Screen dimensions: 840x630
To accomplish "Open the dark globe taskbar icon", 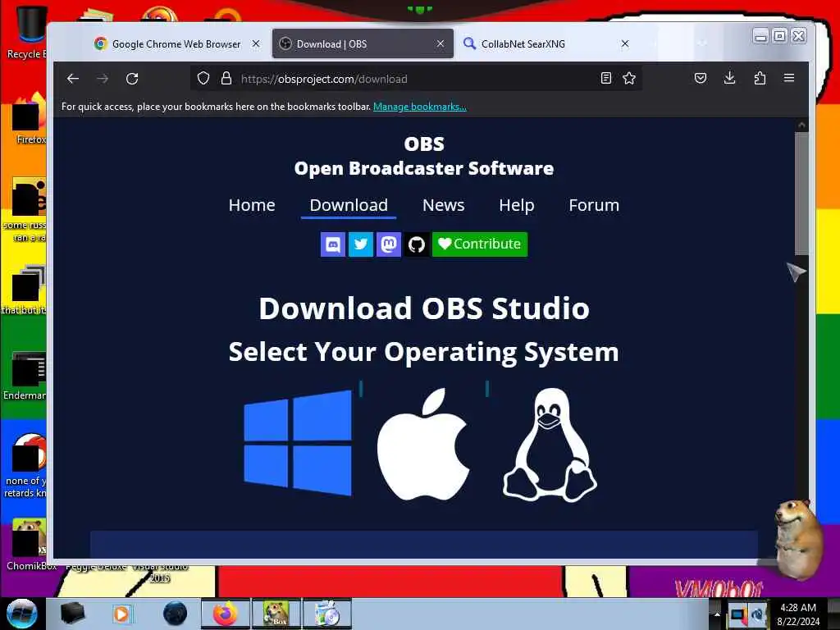I will coord(176,614).
